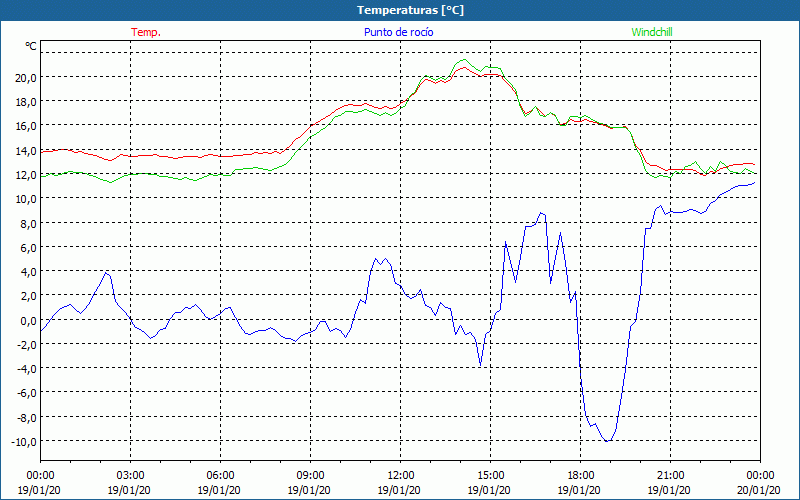Click the "2,0" y-axis value
This screenshot has height=500, width=800.
click(x=29, y=296)
